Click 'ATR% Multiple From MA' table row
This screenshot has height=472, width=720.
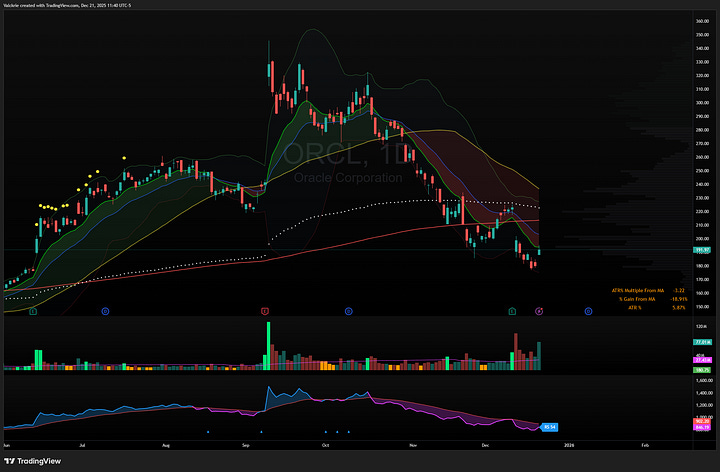649,291
